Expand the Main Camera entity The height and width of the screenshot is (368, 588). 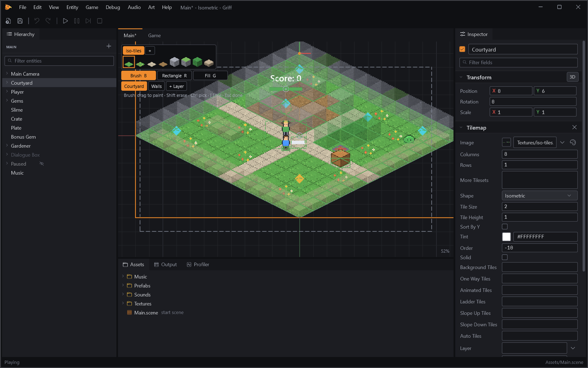tap(7, 74)
